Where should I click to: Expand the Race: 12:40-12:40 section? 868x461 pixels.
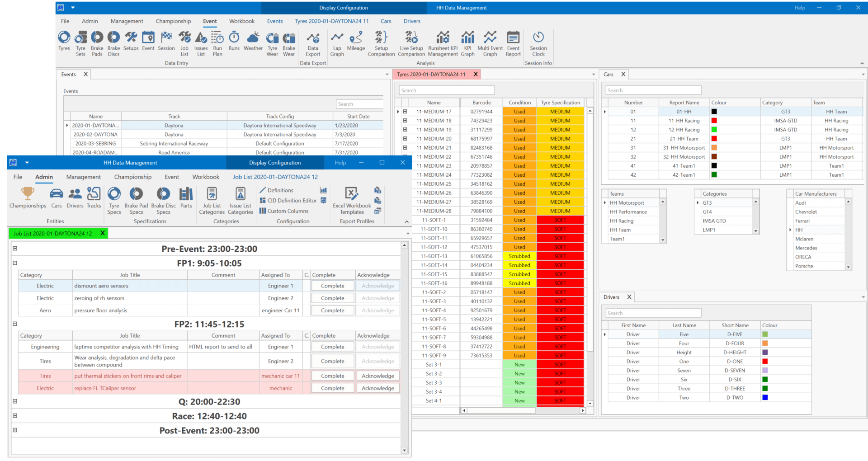click(x=15, y=416)
